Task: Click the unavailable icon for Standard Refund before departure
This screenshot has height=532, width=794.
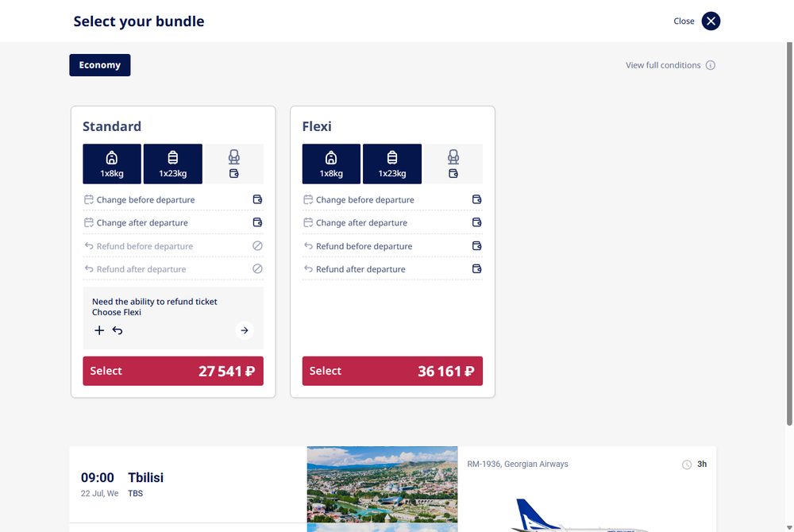Action: pyautogui.click(x=257, y=245)
